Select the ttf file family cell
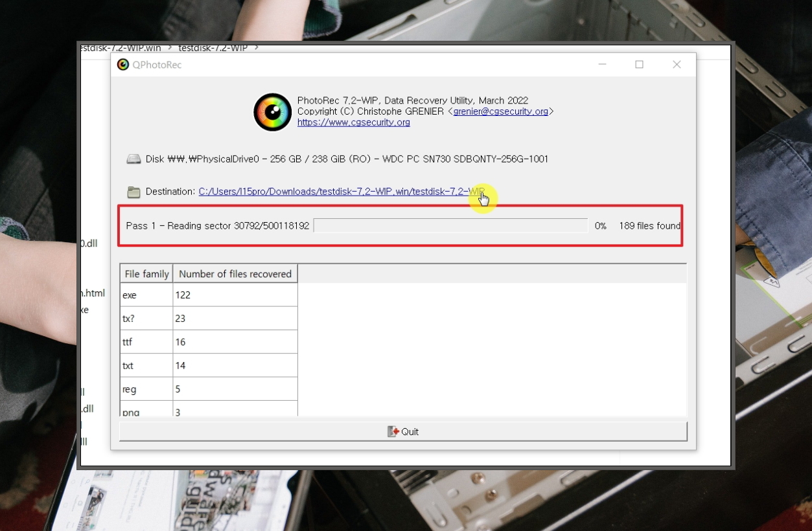812x531 pixels. click(146, 342)
